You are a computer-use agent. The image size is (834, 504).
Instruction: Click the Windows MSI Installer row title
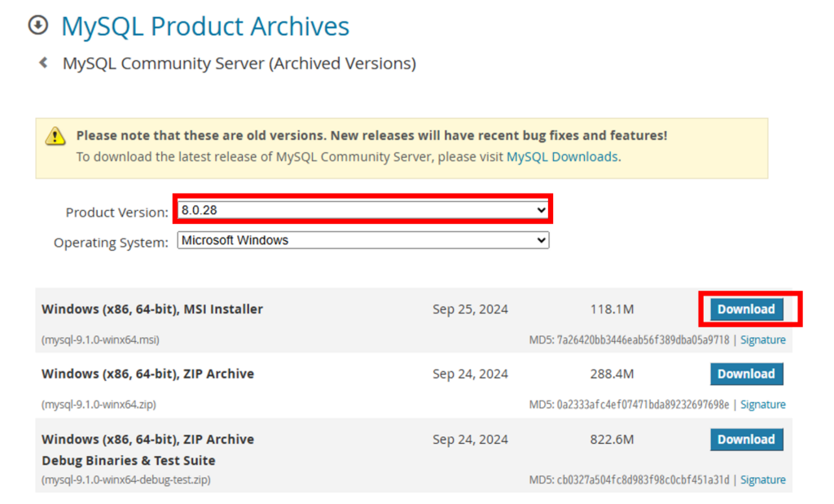(152, 309)
